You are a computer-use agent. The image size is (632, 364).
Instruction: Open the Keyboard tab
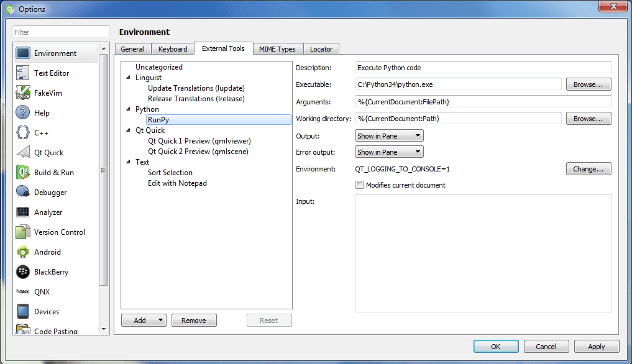pos(173,48)
